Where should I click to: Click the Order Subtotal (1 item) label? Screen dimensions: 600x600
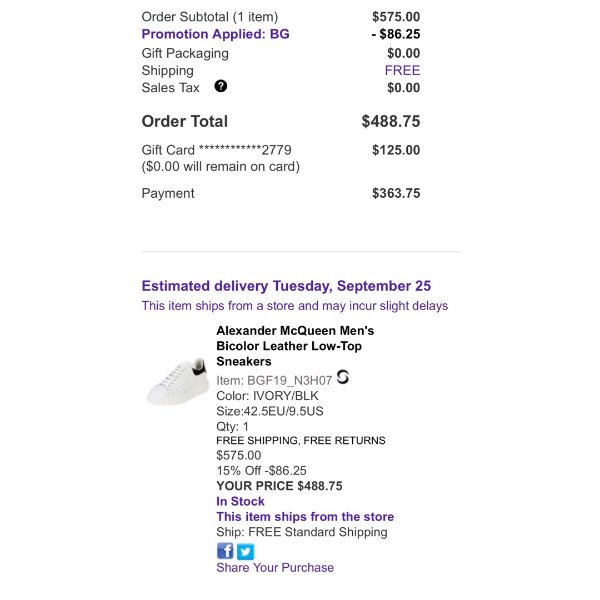click(x=210, y=17)
